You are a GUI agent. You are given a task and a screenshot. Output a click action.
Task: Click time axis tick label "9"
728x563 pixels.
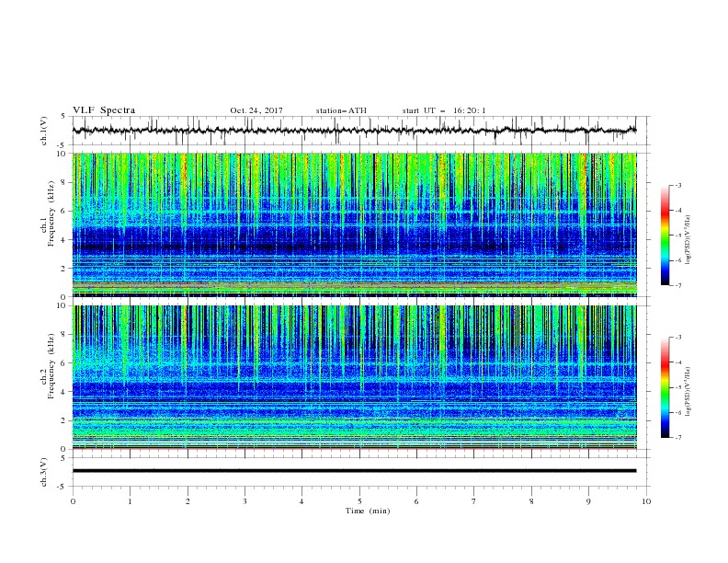(x=588, y=501)
